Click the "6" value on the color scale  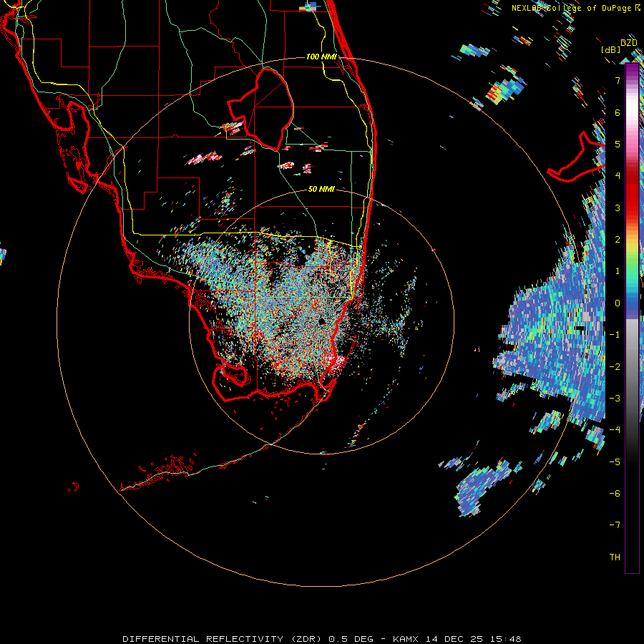[618, 112]
